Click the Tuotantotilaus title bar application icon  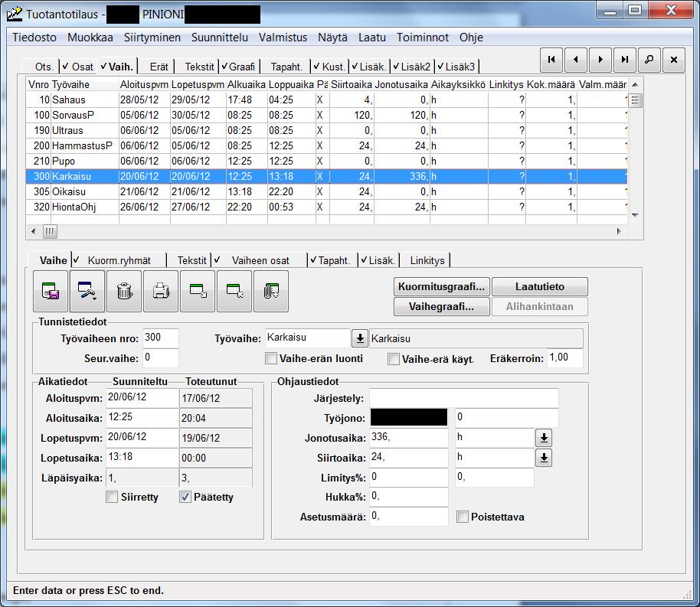(15, 14)
